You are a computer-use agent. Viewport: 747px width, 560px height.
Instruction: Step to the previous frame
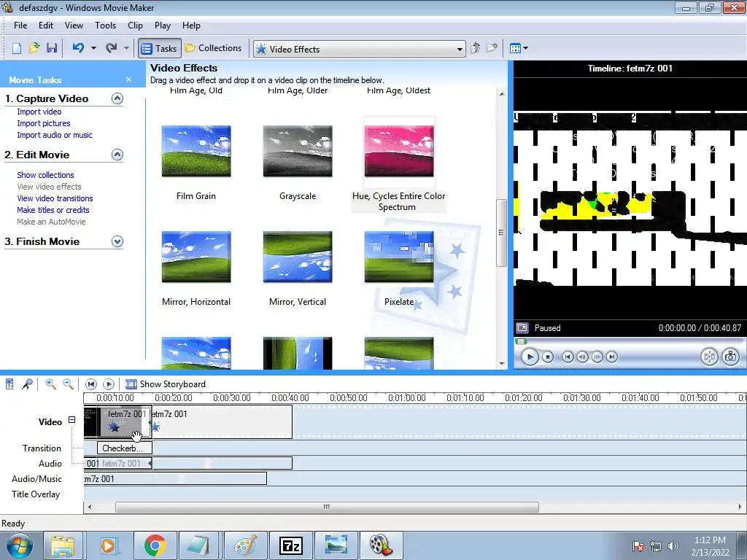(x=582, y=357)
